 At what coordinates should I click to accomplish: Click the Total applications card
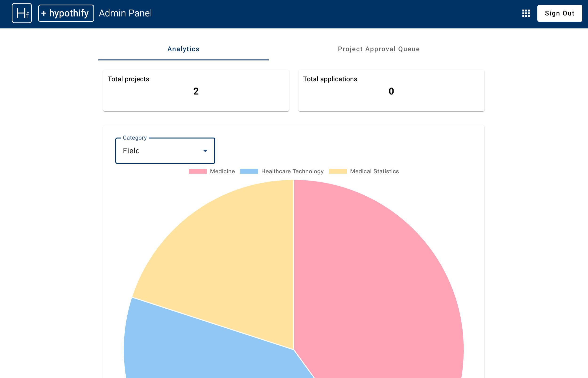[x=391, y=90]
